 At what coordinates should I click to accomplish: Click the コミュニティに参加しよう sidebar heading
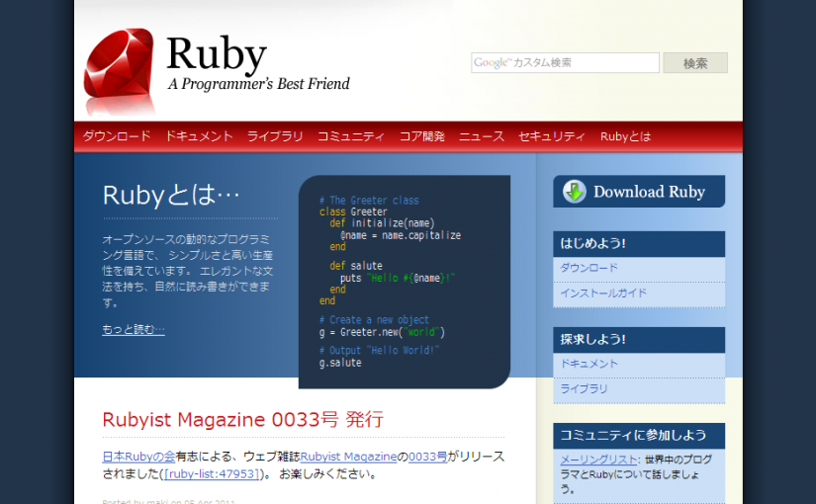(633, 436)
